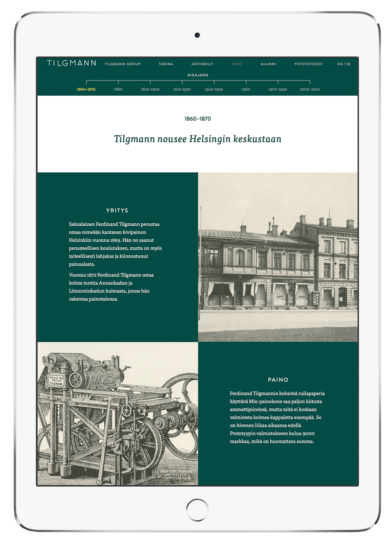Viewport: 392px width, 544px height.
Task: Open the Tarina page
Action: [x=166, y=64]
